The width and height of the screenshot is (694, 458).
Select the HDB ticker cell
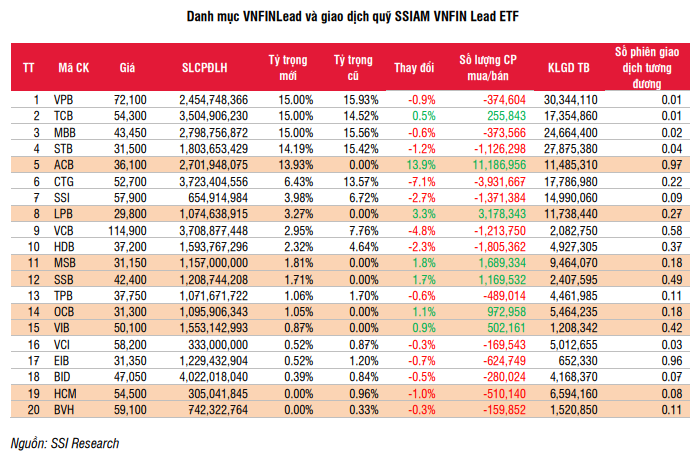[x=64, y=247]
